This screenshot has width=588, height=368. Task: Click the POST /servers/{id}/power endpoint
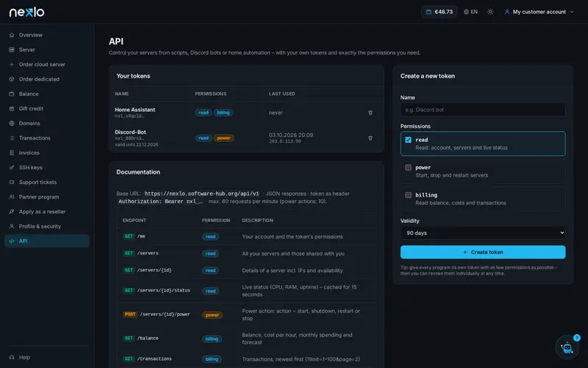click(x=157, y=314)
